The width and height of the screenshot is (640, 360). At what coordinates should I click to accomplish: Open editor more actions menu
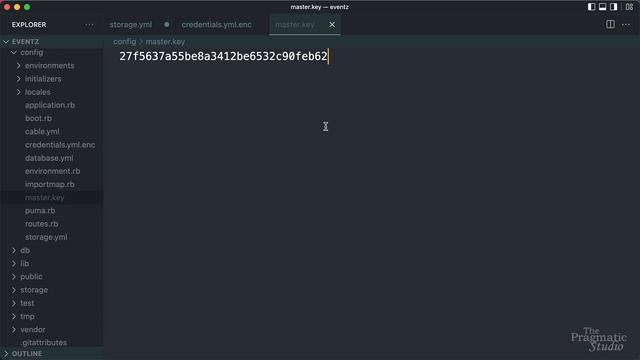pos(626,25)
